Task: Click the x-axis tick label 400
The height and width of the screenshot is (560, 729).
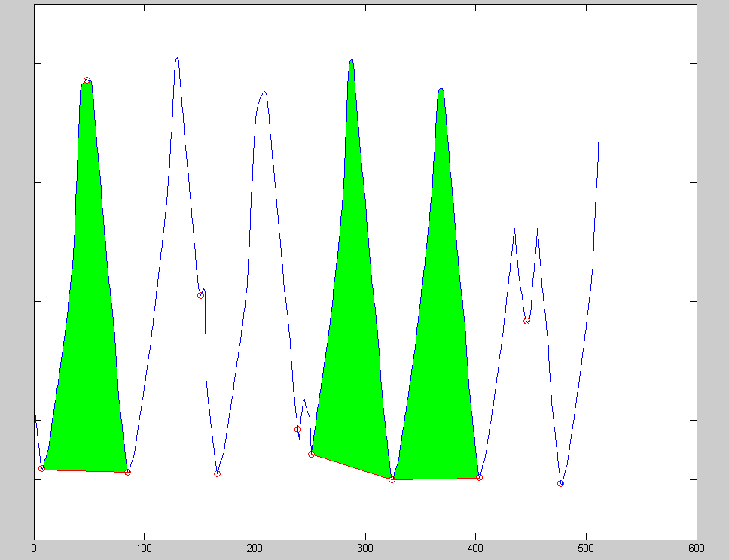Action: click(x=476, y=550)
